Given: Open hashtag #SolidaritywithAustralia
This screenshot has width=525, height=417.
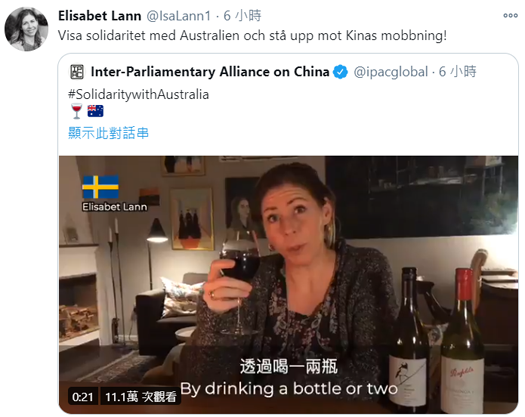Looking at the screenshot, I should click(139, 94).
